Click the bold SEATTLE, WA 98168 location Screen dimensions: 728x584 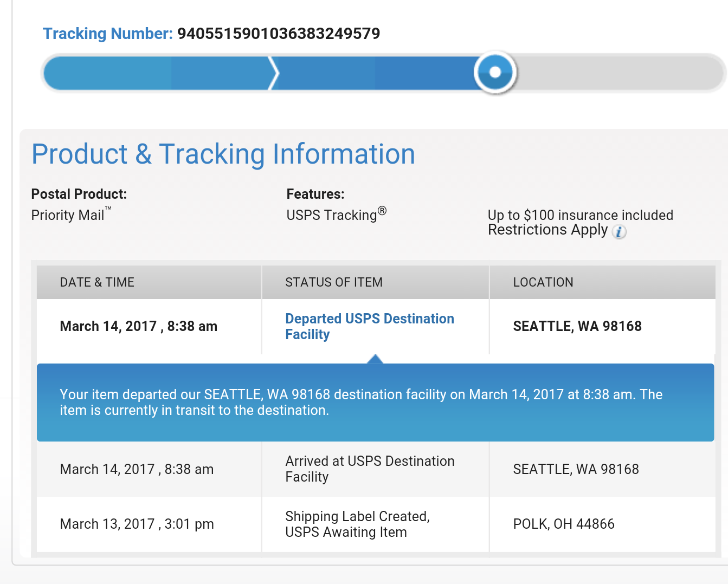coord(577,326)
